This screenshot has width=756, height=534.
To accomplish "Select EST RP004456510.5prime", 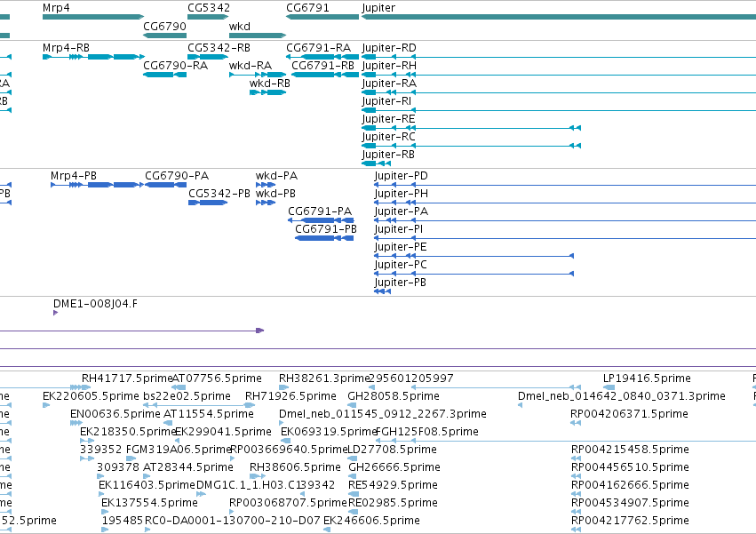I will click(630, 467).
